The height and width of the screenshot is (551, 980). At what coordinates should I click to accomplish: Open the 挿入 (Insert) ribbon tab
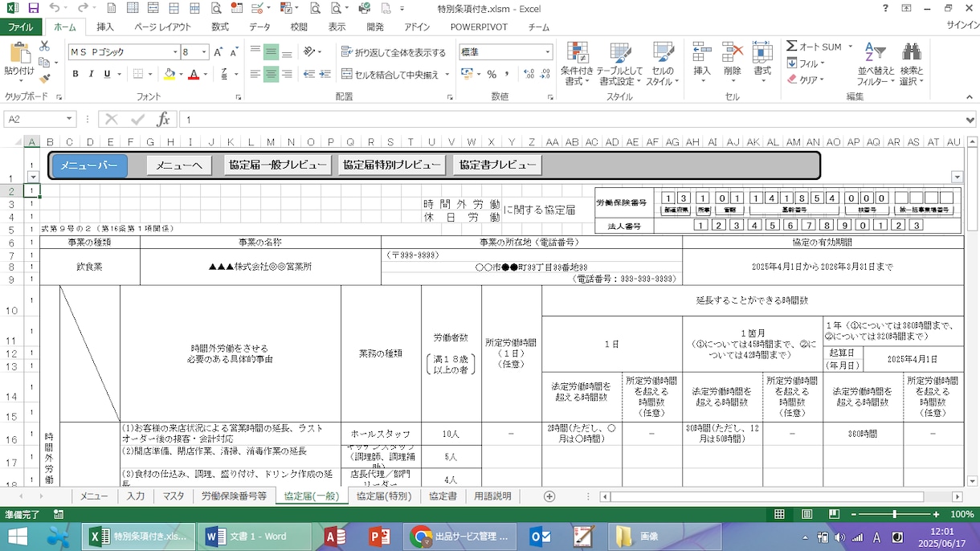[x=105, y=27]
